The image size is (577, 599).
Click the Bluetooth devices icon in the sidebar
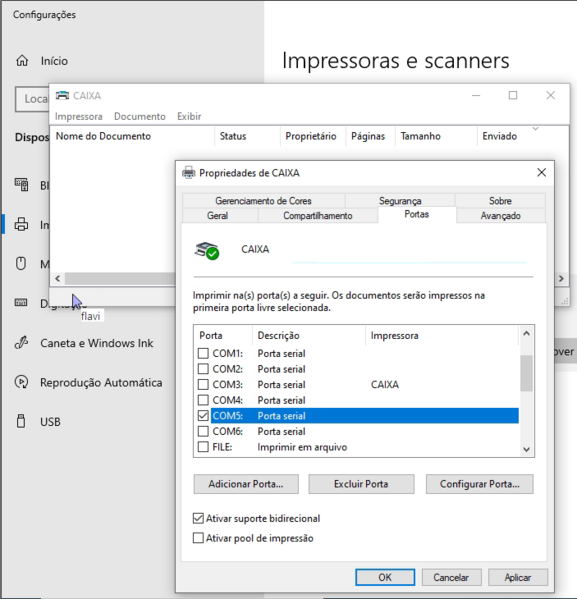point(21,185)
